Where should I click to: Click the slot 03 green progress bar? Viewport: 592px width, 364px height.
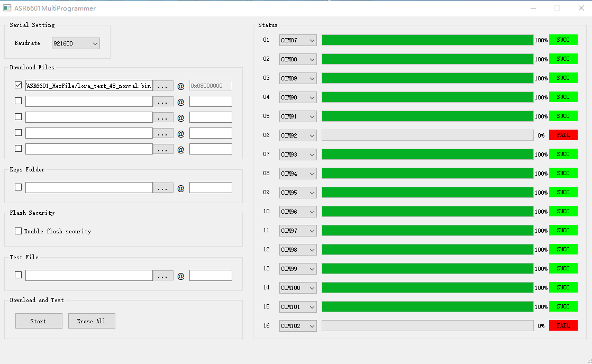click(427, 78)
